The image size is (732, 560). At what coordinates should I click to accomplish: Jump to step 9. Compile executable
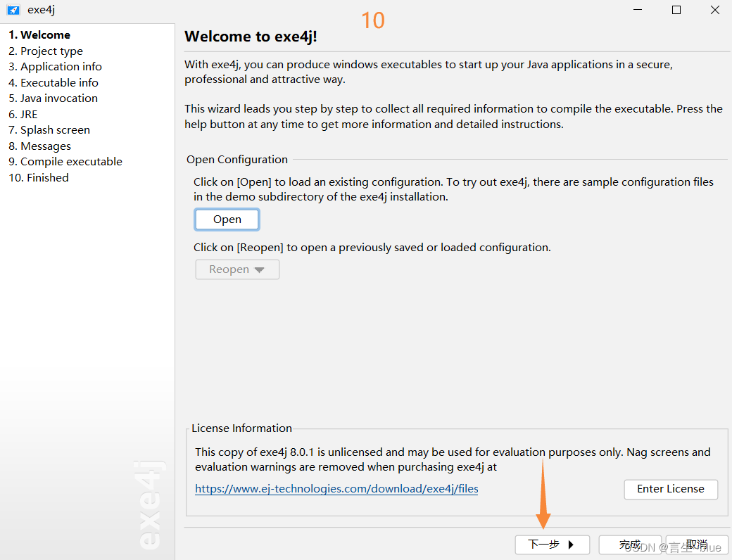65,162
